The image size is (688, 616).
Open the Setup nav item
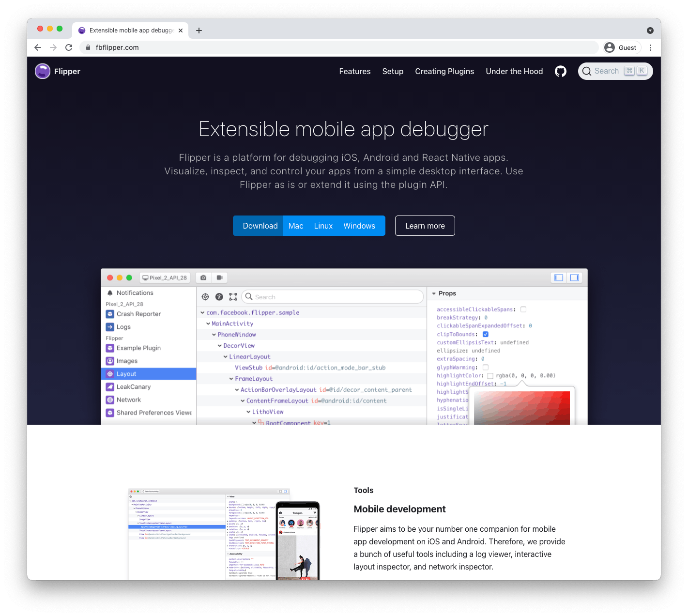pos(393,71)
